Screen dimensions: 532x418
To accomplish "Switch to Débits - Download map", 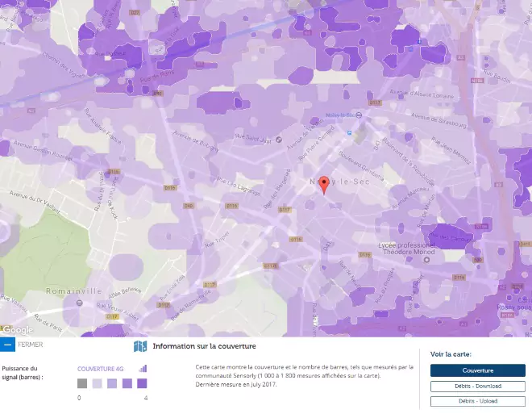I will coord(478,386).
